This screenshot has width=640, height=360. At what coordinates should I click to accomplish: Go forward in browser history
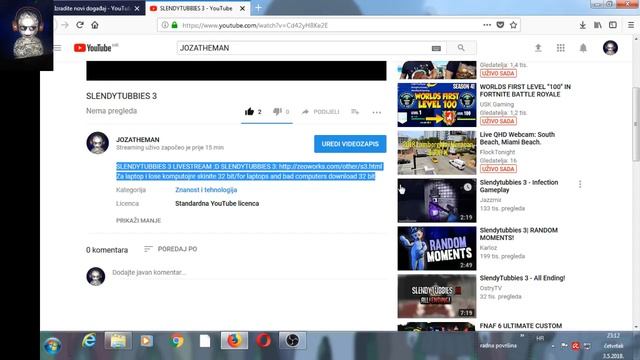click(65, 25)
